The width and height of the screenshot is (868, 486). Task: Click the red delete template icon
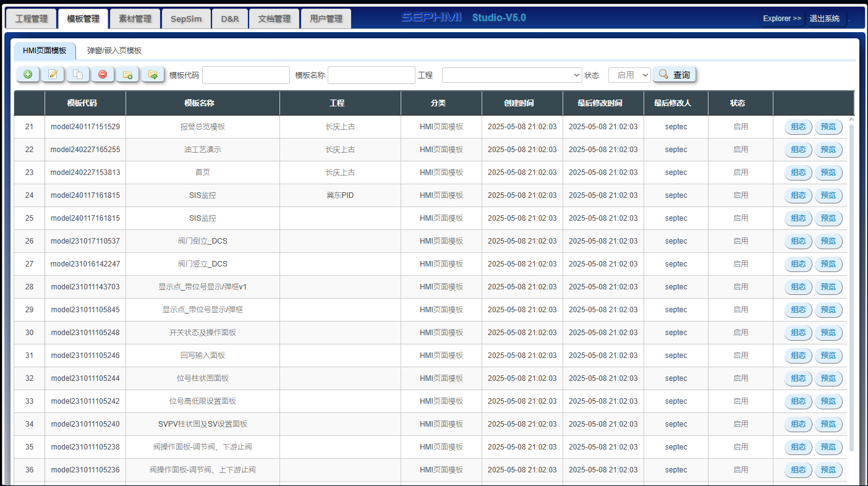[x=103, y=75]
